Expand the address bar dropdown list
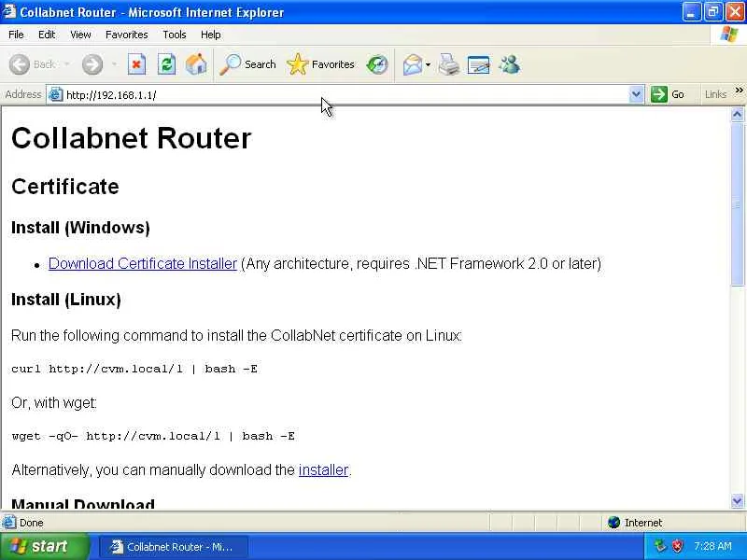The width and height of the screenshot is (747, 560). point(636,94)
